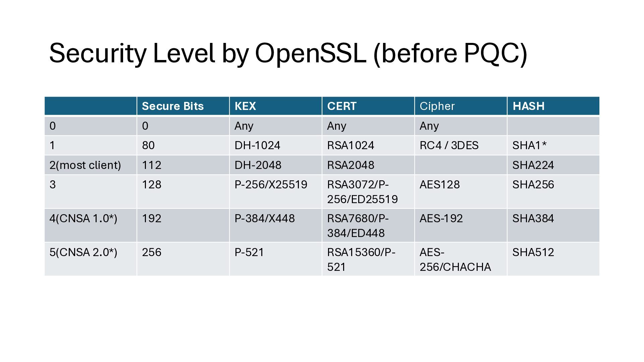Click the SHA1* cell
644x362 pixels.
tap(529, 145)
